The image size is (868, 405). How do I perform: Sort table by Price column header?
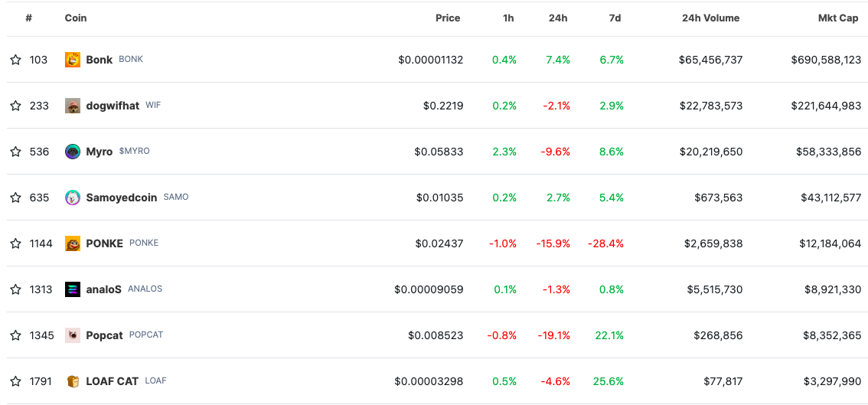(448, 18)
